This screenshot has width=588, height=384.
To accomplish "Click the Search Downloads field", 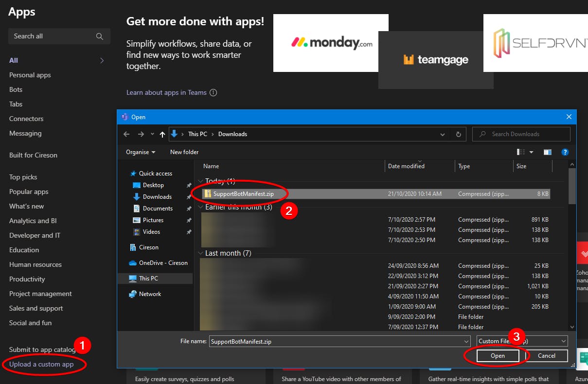I will coord(521,134).
